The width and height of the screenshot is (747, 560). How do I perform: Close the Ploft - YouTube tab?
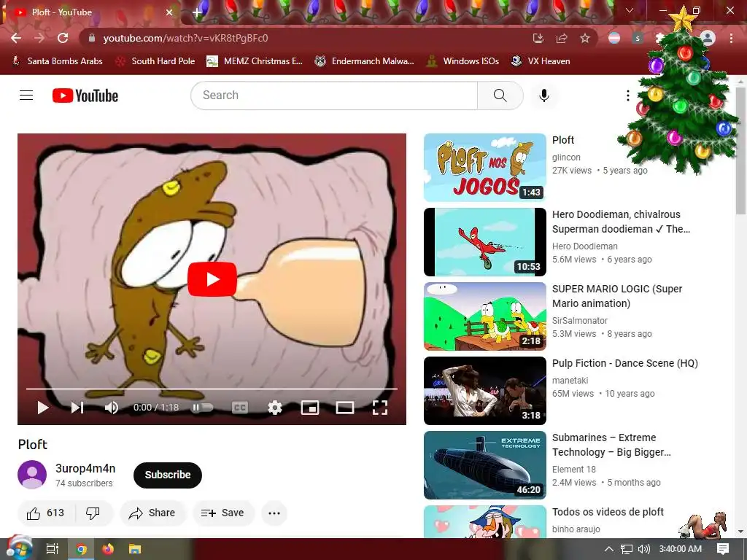point(169,12)
